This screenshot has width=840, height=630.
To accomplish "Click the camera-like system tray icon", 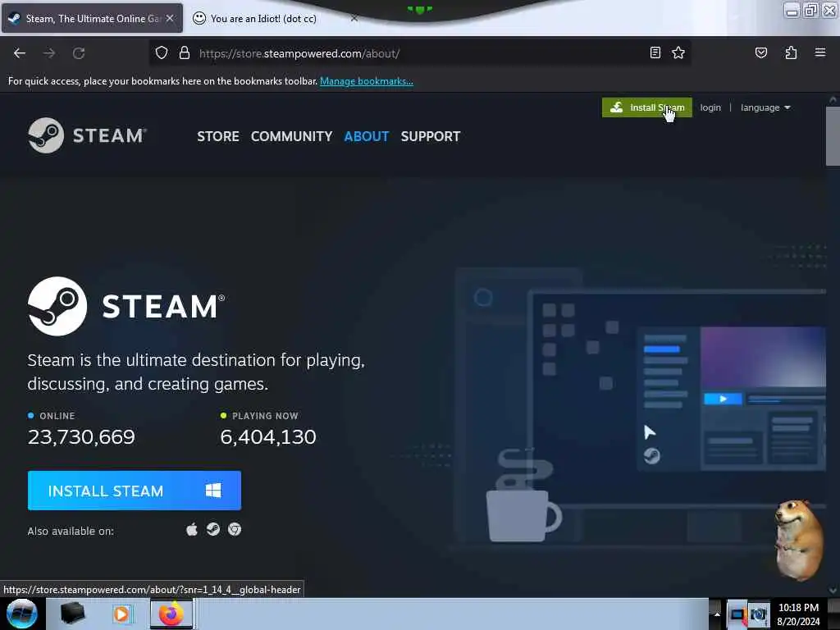I will (759, 615).
